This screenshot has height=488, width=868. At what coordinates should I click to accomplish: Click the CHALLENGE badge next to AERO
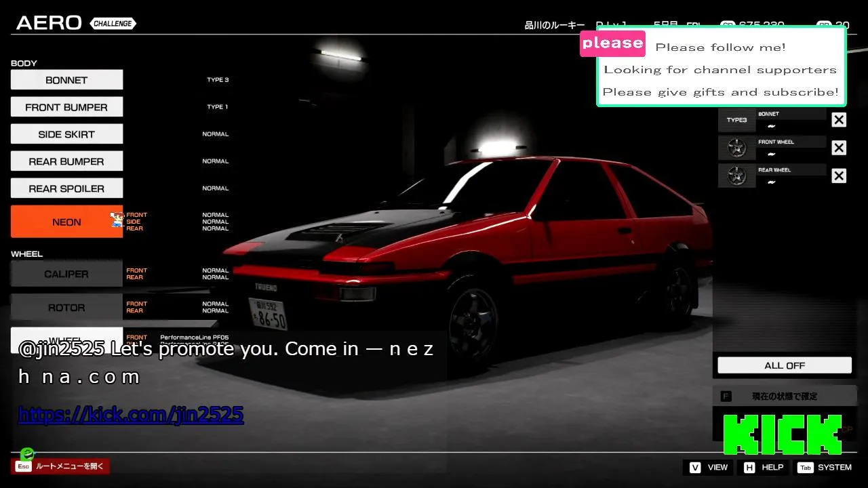point(113,24)
